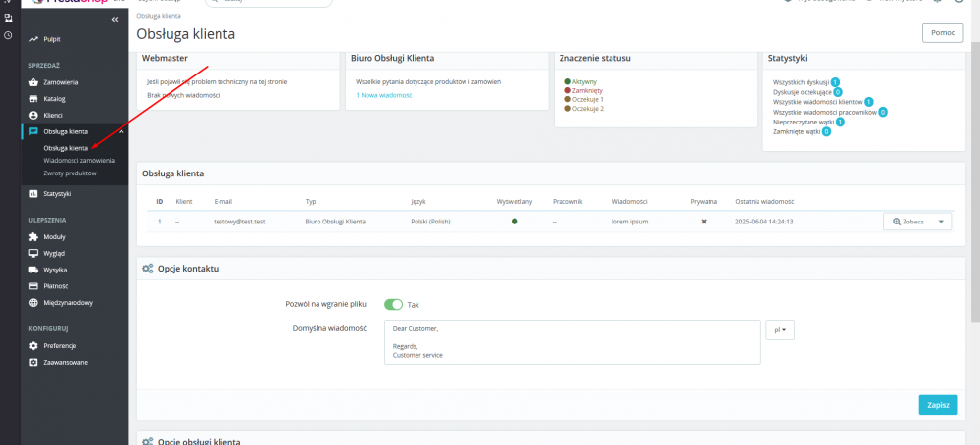Open Międzynarodowy globe icon
980x445 pixels.
pos(34,303)
